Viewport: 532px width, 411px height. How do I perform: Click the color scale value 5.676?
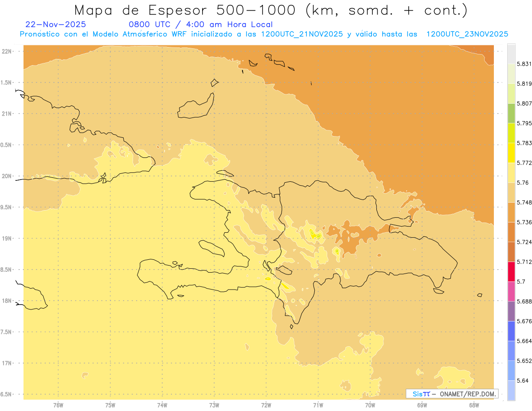[x=524, y=321]
